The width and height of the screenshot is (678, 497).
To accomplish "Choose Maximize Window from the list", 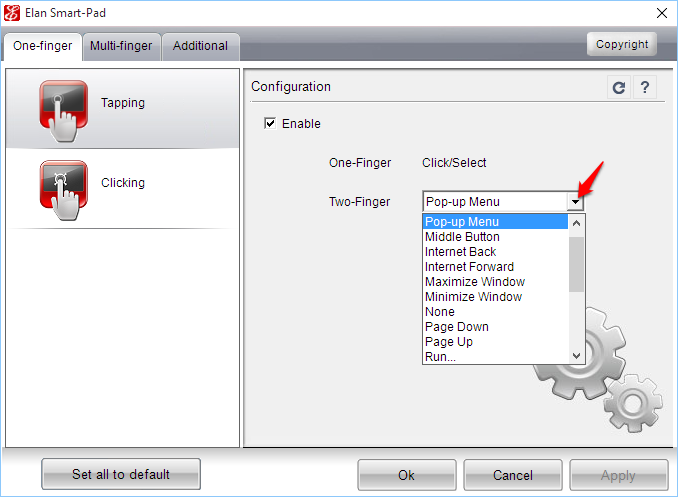I will [495, 282].
